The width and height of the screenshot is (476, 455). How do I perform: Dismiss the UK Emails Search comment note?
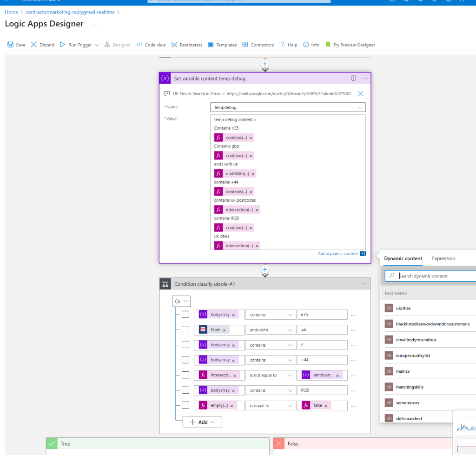(x=360, y=93)
